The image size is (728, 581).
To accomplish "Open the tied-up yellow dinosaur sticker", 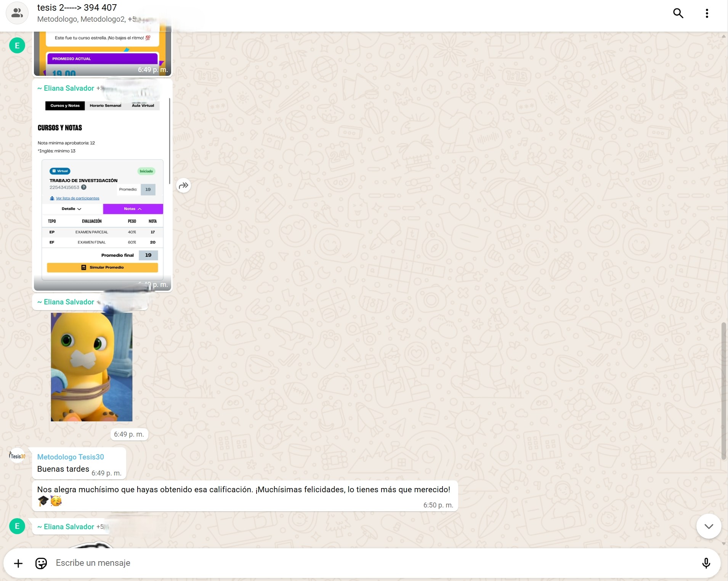I will pyautogui.click(x=91, y=367).
